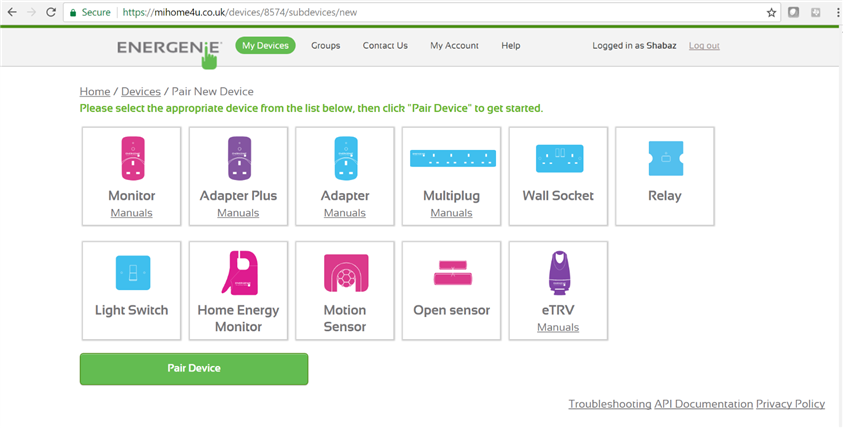Open Manuals link under Adapter
Viewport: 843px width, 428px height.
tap(345, 213)
